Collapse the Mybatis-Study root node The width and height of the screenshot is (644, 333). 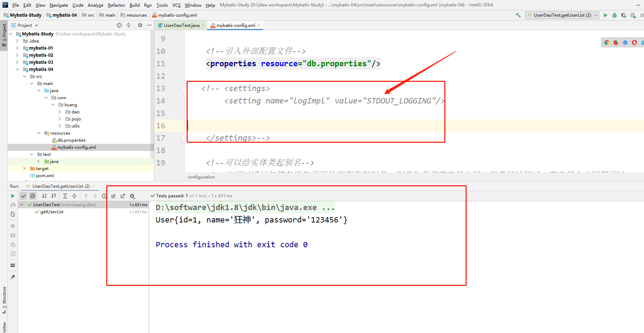click(x=11, y=34)
